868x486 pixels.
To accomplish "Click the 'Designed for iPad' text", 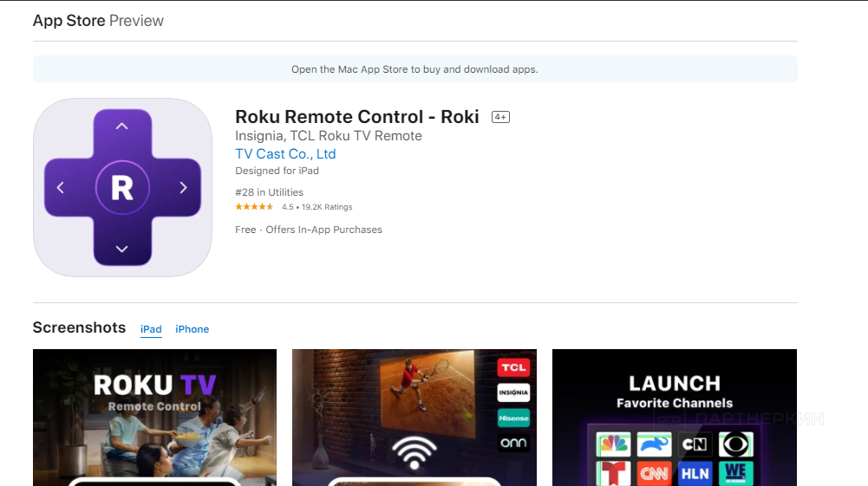I will tap(277, 171).
